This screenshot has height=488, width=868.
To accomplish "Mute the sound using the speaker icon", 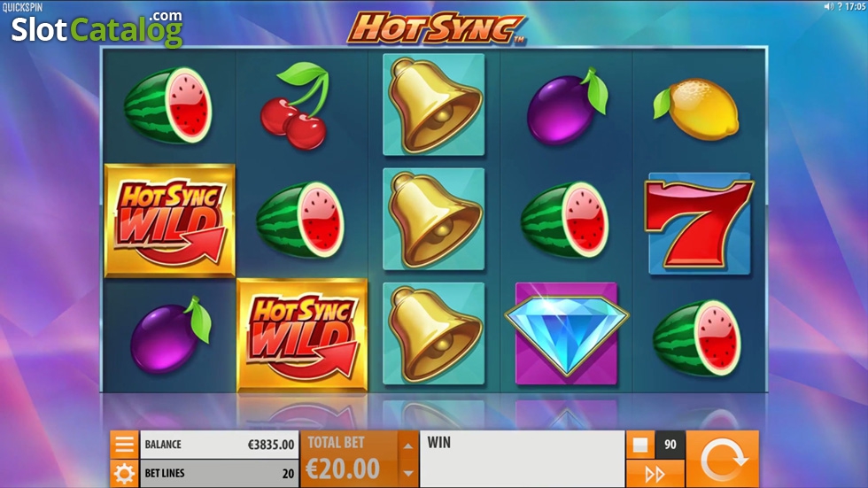I will [828, 6].
